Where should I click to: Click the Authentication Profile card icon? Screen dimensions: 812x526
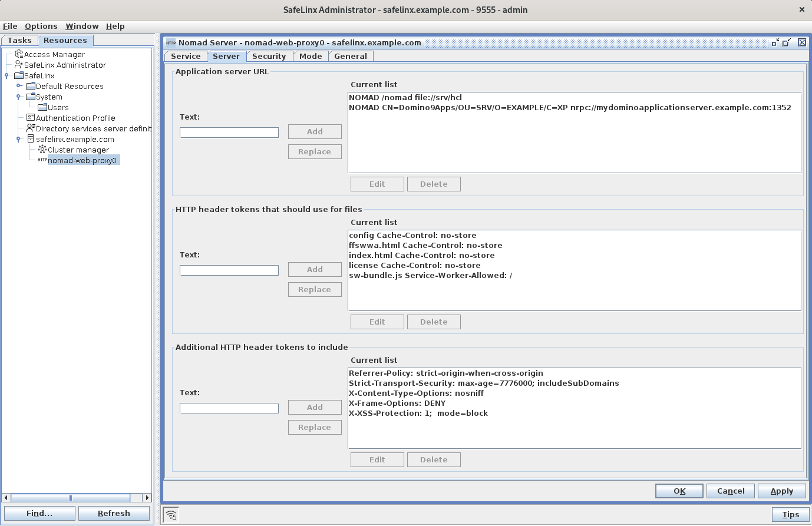click(x=31, y=117)
